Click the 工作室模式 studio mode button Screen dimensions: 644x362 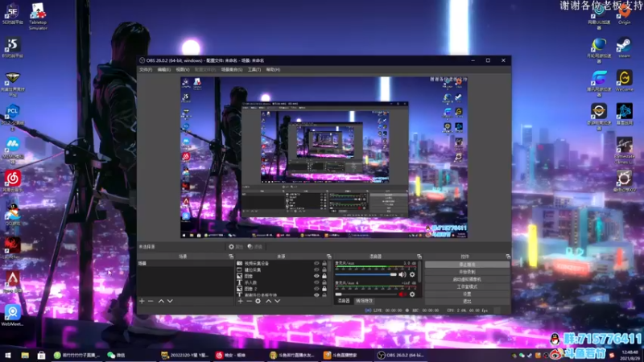coord(467,287)
